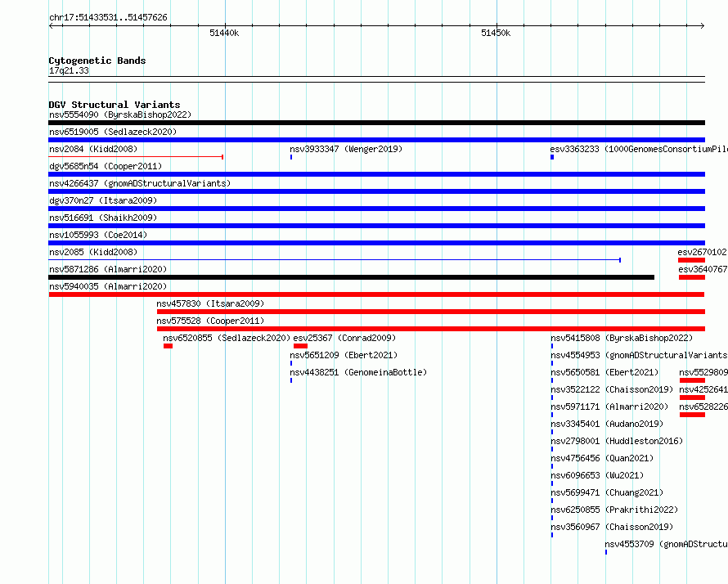Select the nsv1055993 (Coe2014) blue bar
728x584 pixels.
pos(376,243)
